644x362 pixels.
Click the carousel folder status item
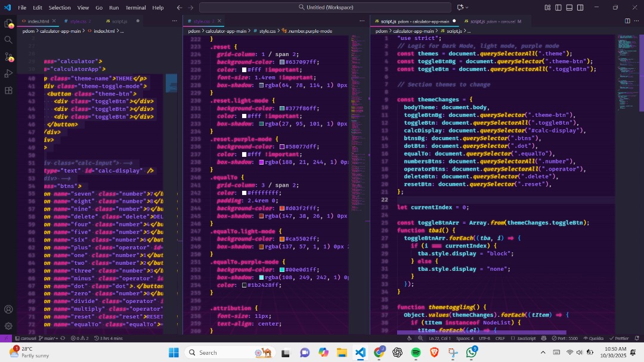[26, 338]
